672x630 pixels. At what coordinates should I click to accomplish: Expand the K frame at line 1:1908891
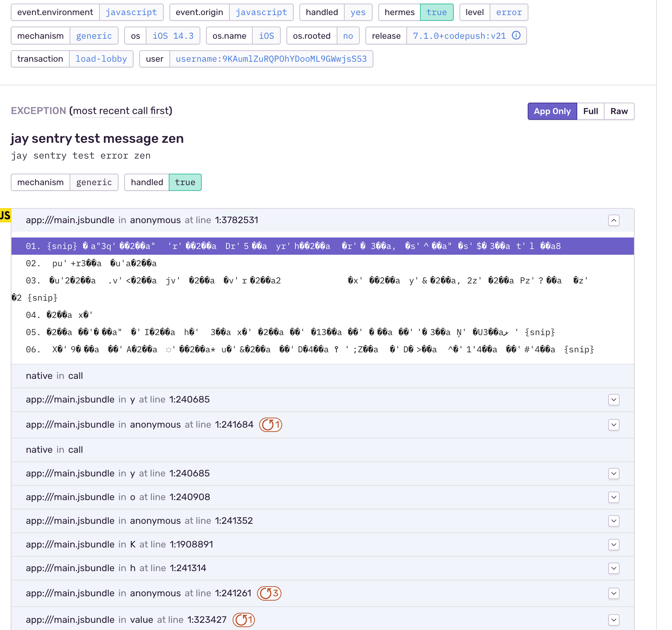614,545
